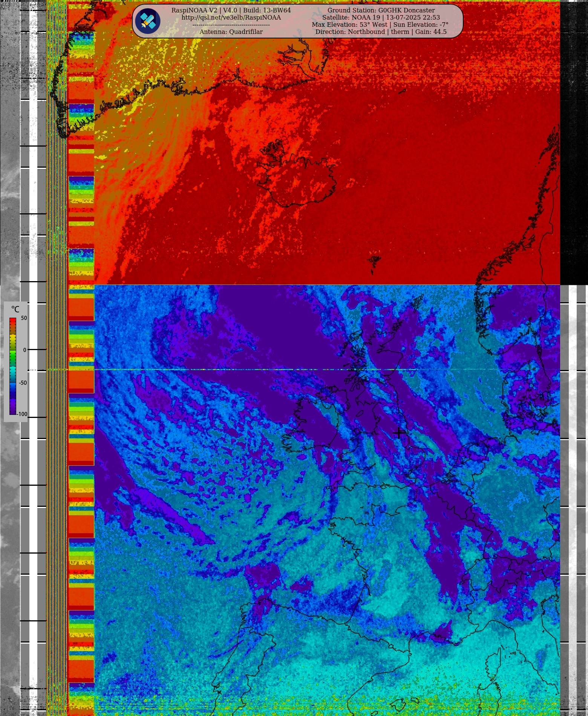Image resolution: width=588 pixels, height=716 pixels.
Task: Click the °C unit label on legend
Action: click(x=15, y=309)
